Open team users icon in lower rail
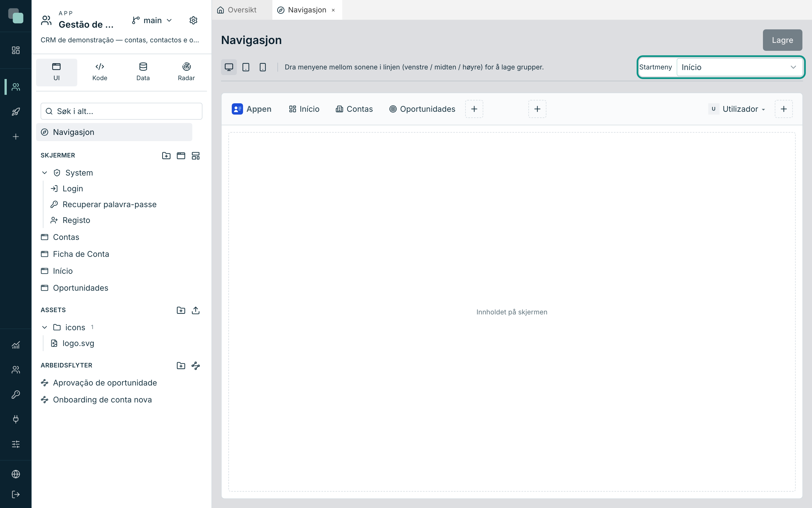 (16, 370)
